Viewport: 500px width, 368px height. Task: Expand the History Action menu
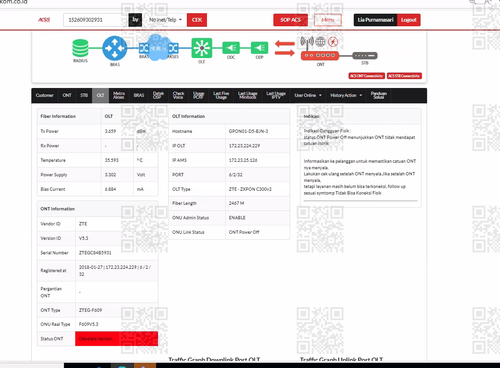click(x=346, y=95)
